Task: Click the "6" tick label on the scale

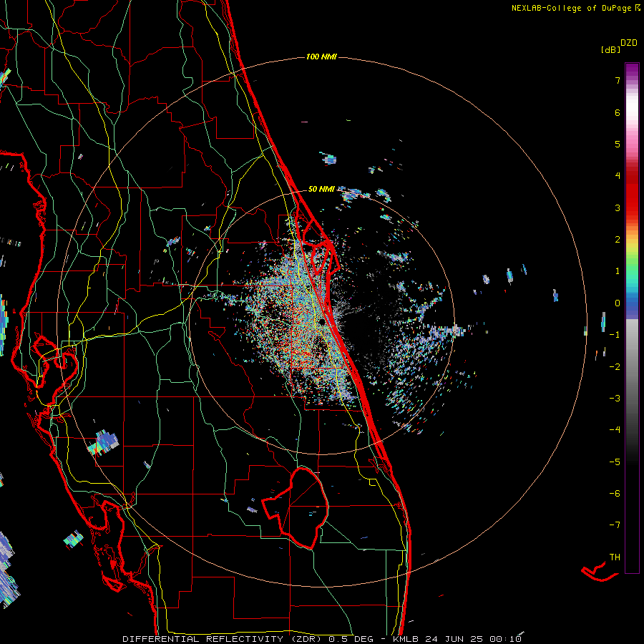Action: (x=618, y=112)
